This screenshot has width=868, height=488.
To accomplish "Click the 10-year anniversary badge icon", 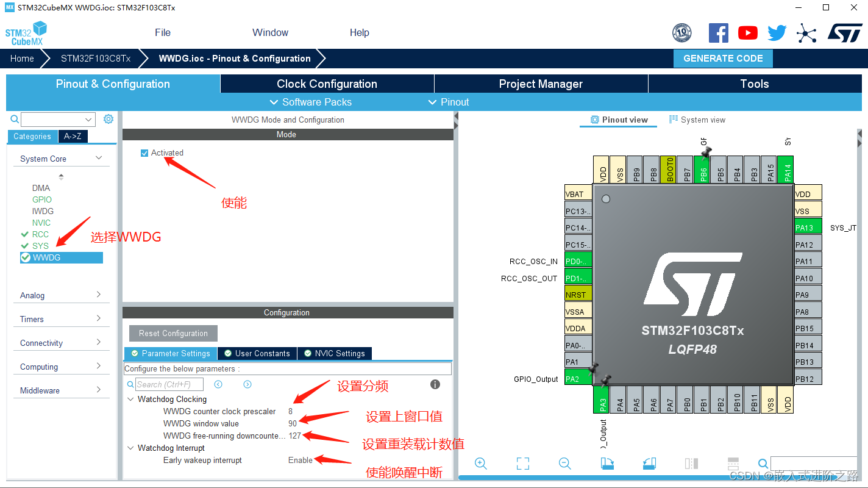I will point(682,33).
